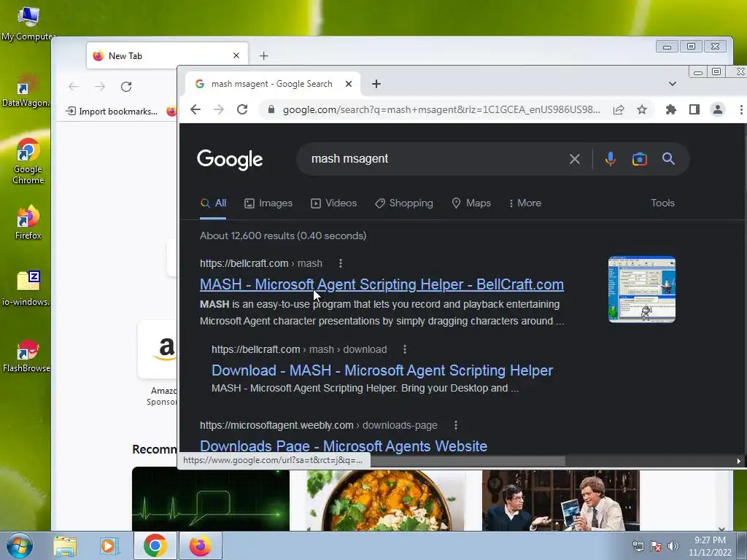This screenshot has height=560, width=747.
Task: Search by image with the camera icon
Action: click(639, 159)
